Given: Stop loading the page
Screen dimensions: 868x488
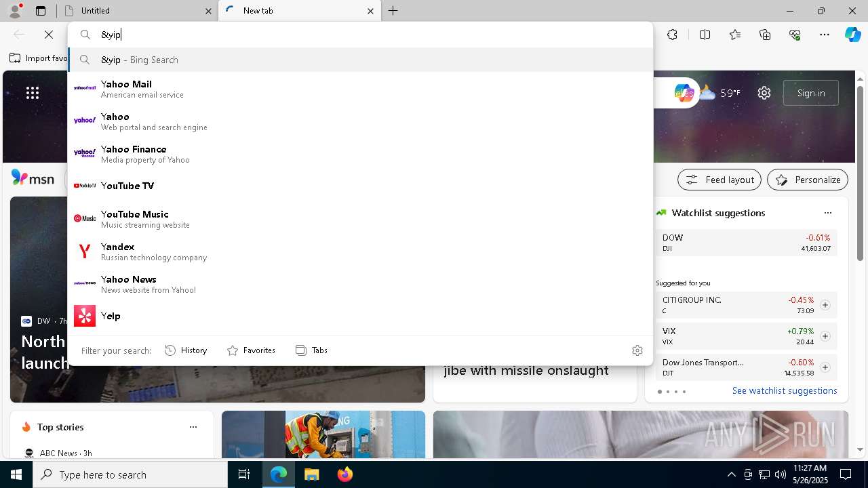Looking at the screenshot, I should [48, 35].
